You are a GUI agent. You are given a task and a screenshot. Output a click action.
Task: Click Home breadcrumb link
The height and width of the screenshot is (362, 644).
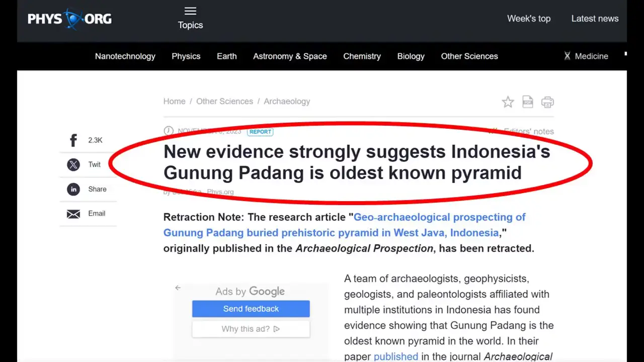coord(174,102)
